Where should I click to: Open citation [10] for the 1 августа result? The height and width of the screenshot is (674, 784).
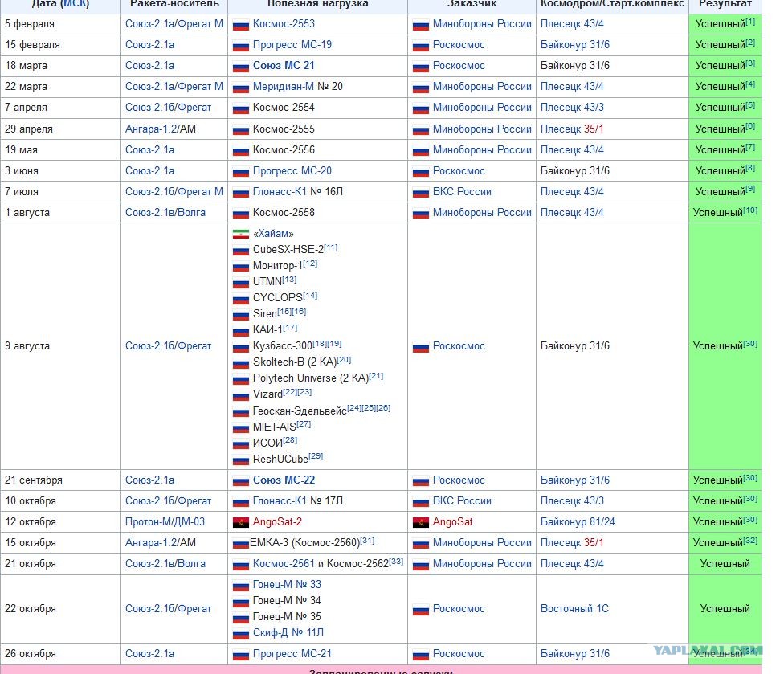pos(750,210)
